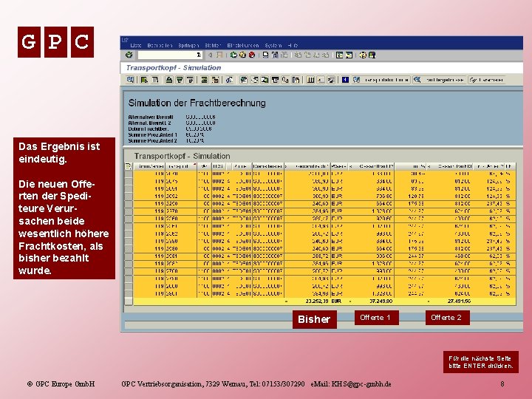The image size is (532, 399).
Task: Click the Details magnifier icon in list toolbar
Action: pyautogui.click(x=130, y=80)
